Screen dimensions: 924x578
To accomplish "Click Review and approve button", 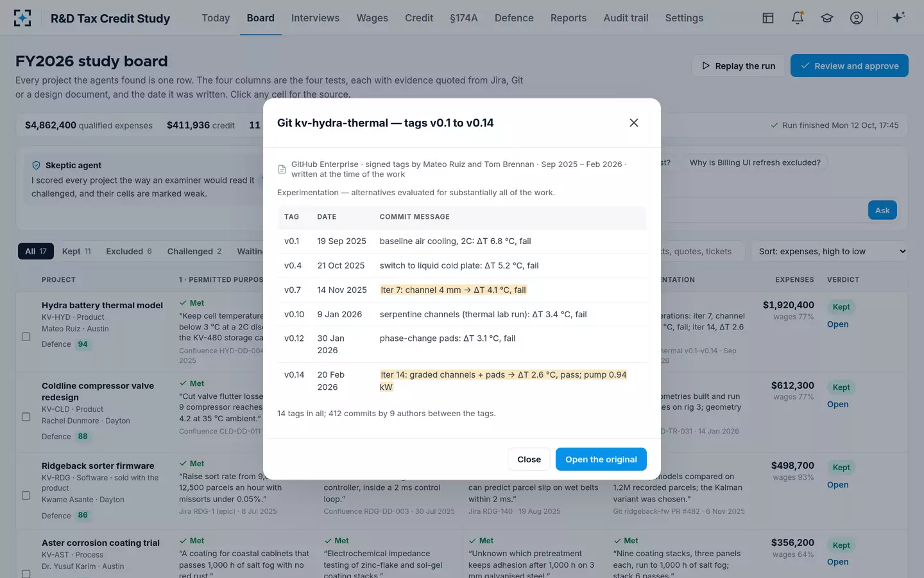I will pos(850,66).
